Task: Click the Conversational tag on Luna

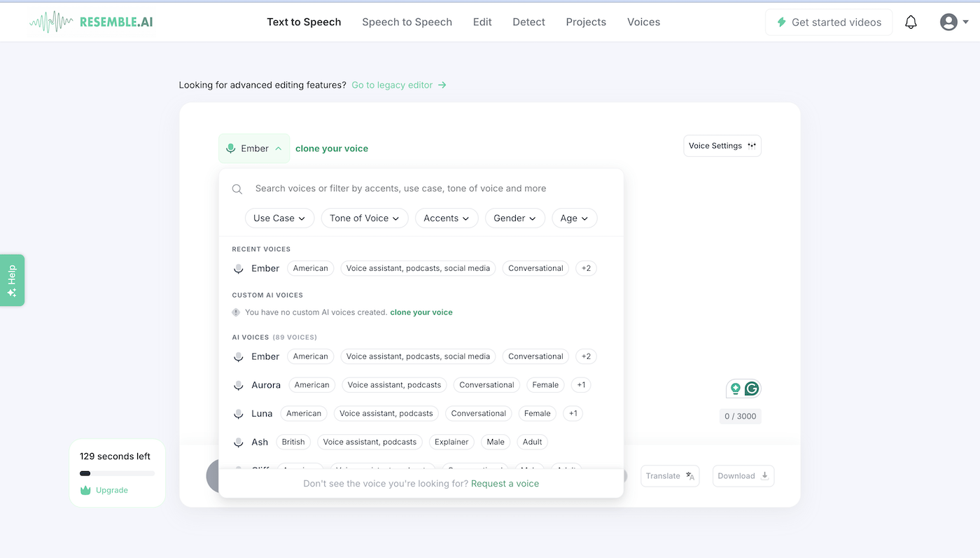Action: pyautogui.click(x=479, y=414)
